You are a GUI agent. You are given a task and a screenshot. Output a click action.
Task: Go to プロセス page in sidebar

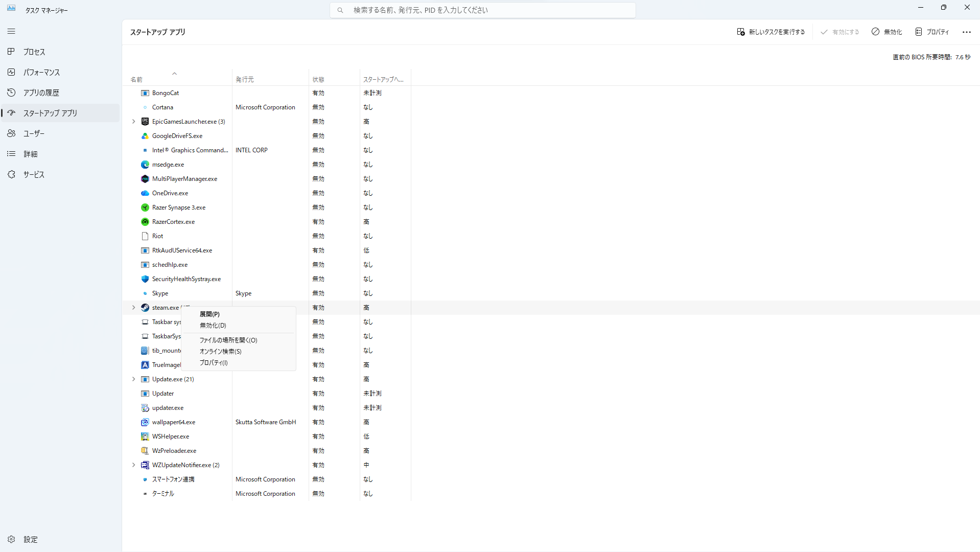(61, 52)
